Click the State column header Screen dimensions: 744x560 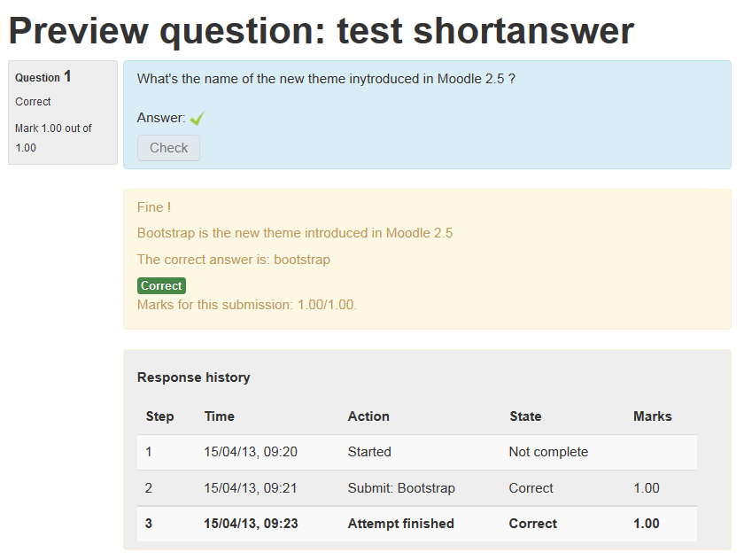pos(525,416)
